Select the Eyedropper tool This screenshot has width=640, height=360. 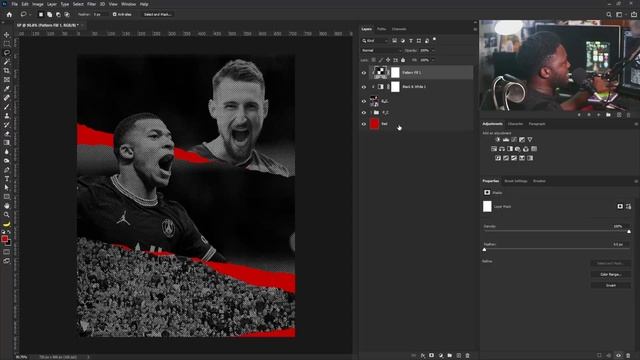tap(7, 89)
